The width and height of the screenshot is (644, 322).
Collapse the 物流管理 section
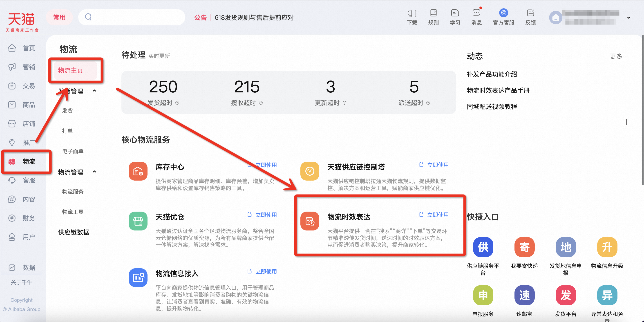(94, 172)
